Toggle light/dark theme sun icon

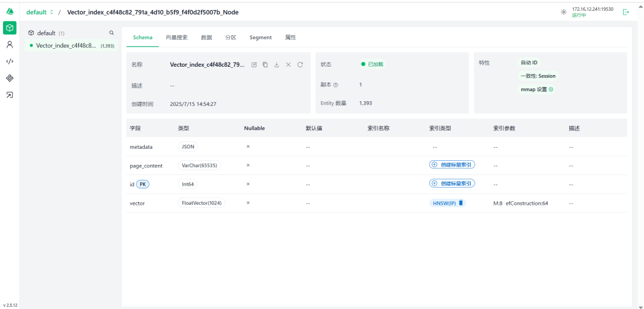(563, 12)
